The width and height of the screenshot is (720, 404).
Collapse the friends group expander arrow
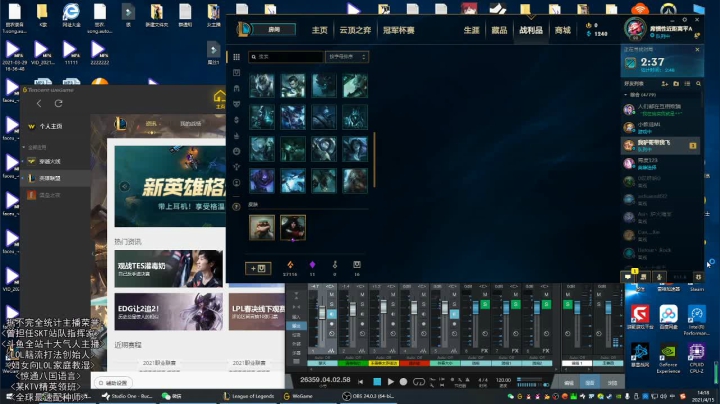[x=625, y=95]
